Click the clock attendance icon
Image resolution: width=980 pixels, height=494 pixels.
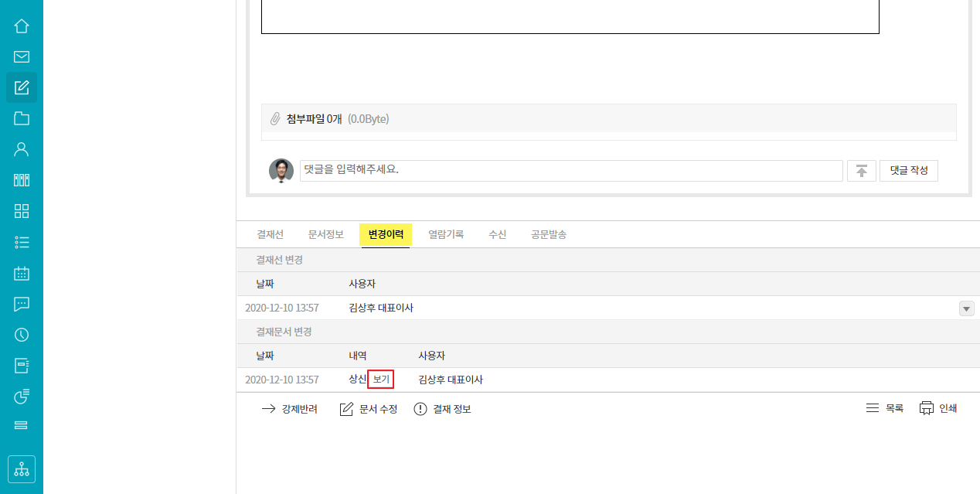pyautogui.click(x=22, y=335)
